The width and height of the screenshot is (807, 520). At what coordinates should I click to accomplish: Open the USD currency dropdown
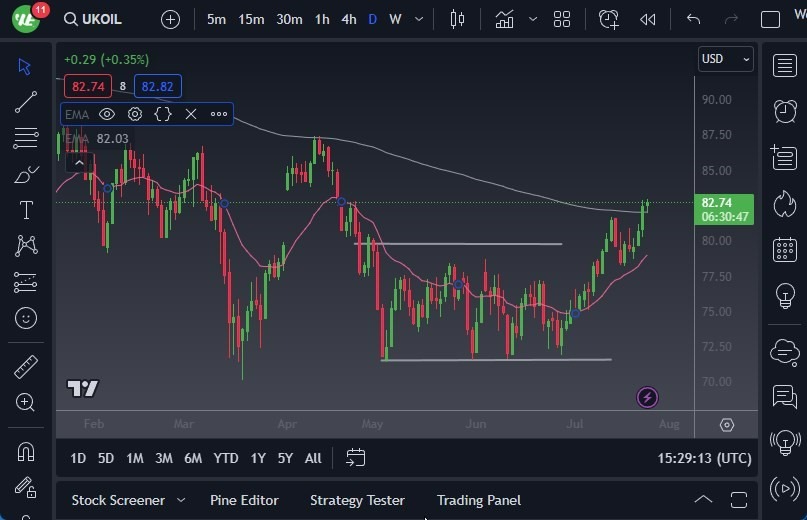(725, 59)
